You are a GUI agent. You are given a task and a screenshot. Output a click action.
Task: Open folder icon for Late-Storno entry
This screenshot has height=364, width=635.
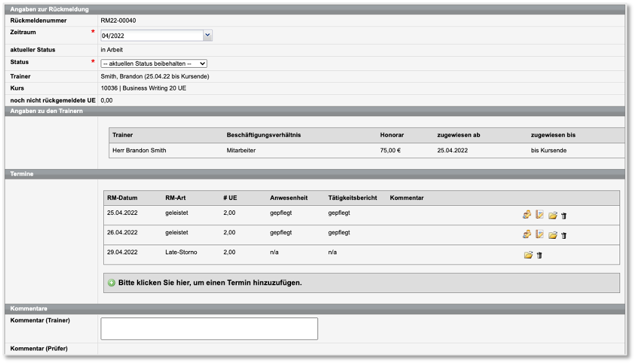[528, 255]
